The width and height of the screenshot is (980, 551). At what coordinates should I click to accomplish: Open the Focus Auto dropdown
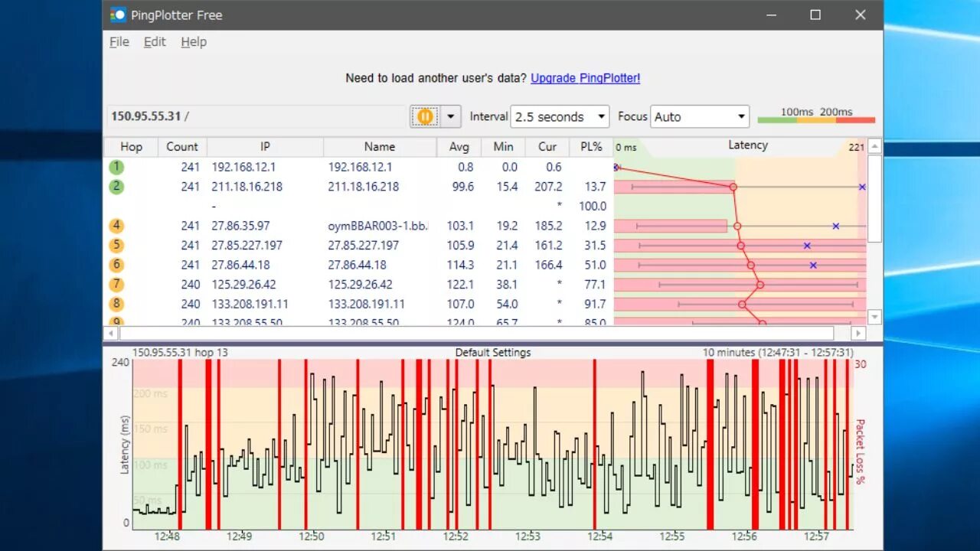click(700, 116)
